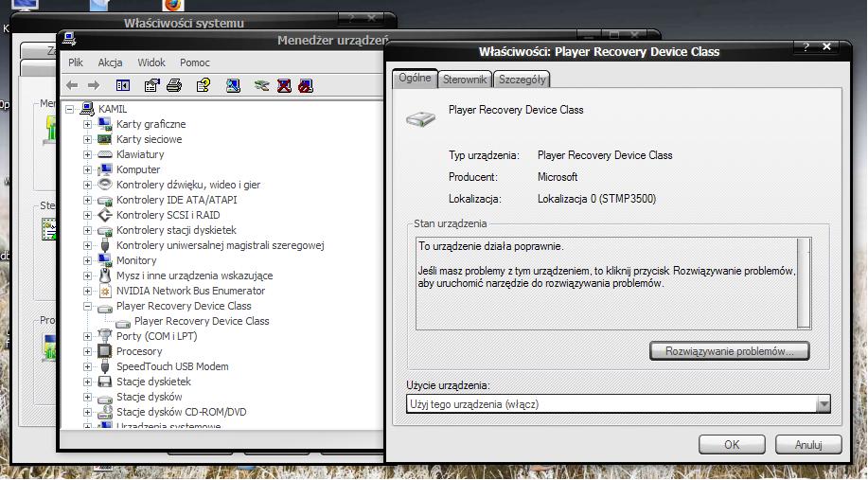
Task: Click the Monitory monitor icon
Action: (x=105, y=260)
